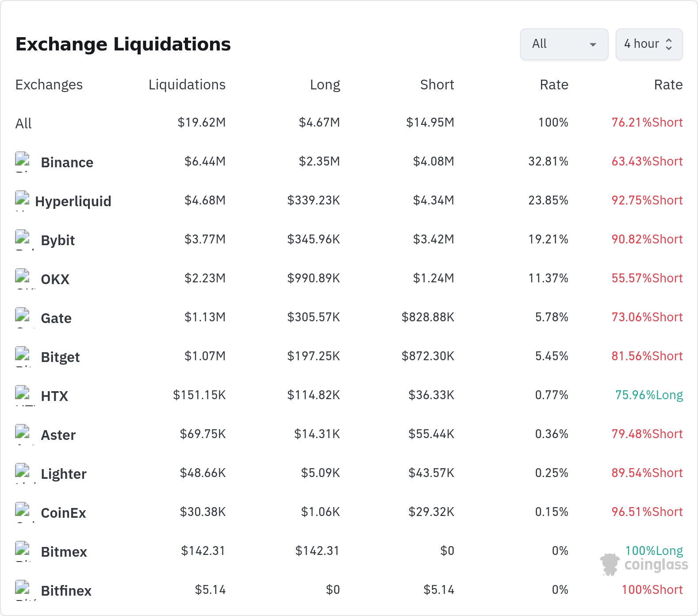This screenshot has width=698, height=616.
Task: Open the 4 hour timeframe selector
Action: point(649,44)
